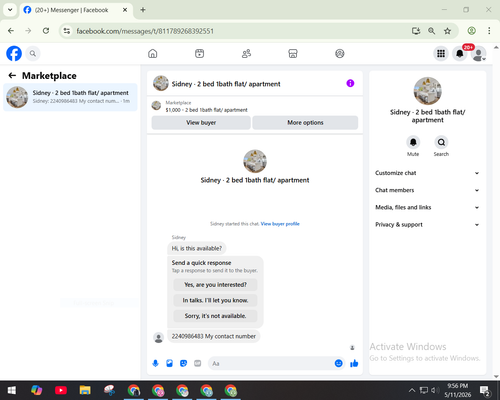Open the Facebook logo home link
The height and width of the screenshot is (400, 500).
click(14, 53)
